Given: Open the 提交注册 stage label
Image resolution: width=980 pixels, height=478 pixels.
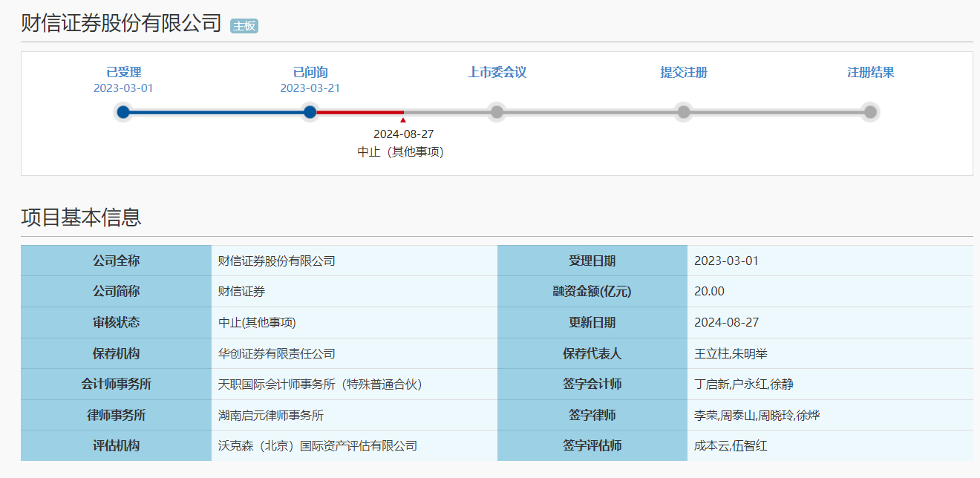Looking at the screenshot, I should pos(684,72).
